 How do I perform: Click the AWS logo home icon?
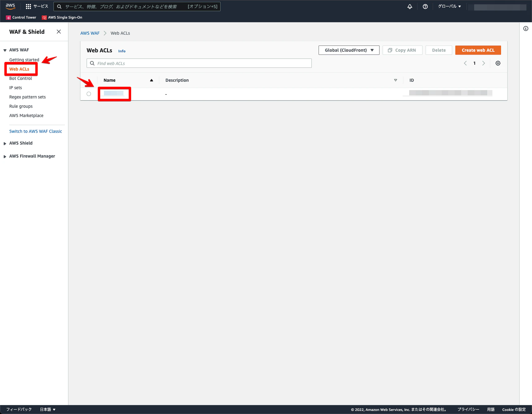(x=10, y=7)
